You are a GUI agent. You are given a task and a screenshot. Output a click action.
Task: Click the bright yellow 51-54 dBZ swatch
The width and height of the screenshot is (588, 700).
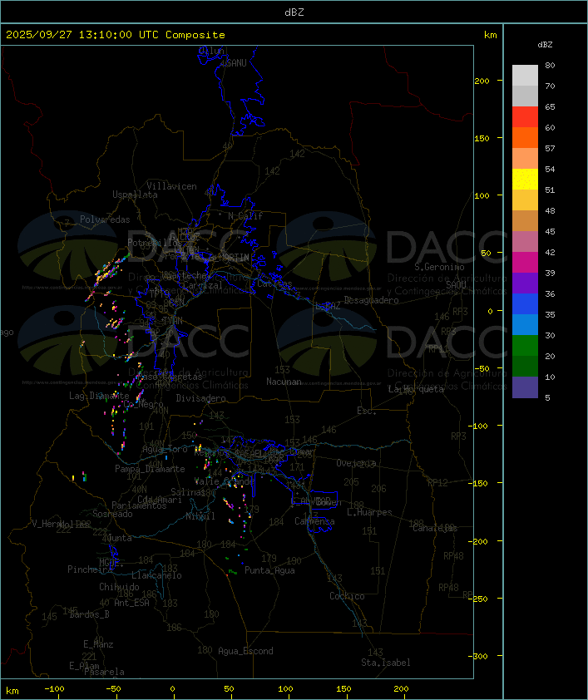point(525,180)
